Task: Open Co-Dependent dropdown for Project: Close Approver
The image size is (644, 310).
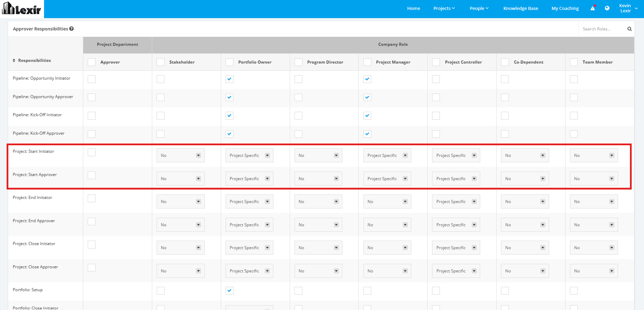Action: [x=525, y=271]
